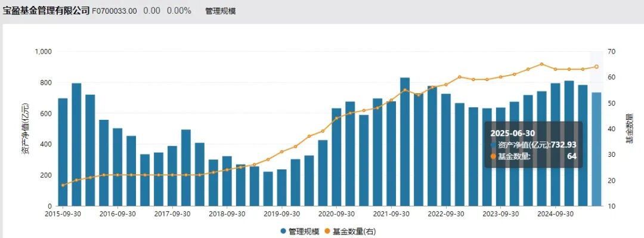Click the highlighted 2025-06-30 bar
The image size is (644, 238).
click(596, 149)
